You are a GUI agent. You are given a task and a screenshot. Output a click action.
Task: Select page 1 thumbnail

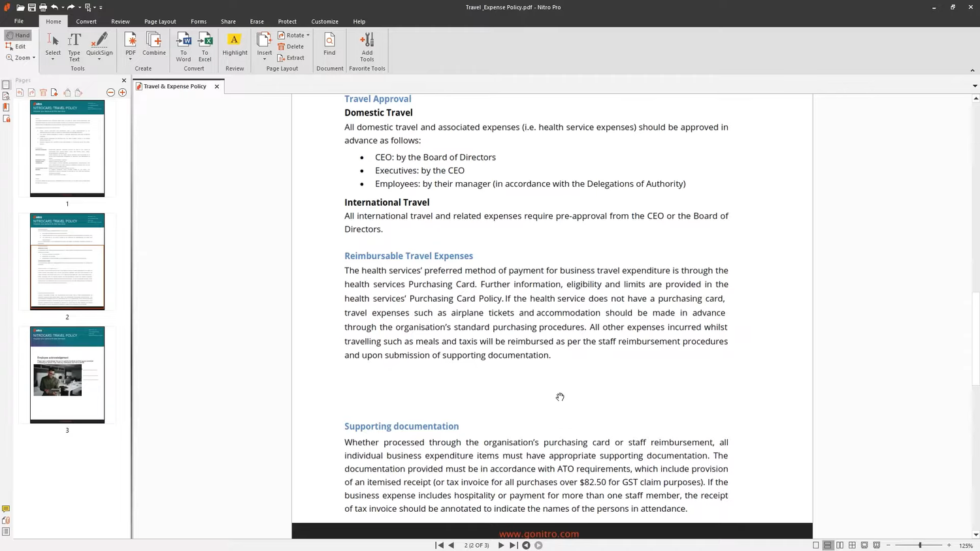coord(67,148)
